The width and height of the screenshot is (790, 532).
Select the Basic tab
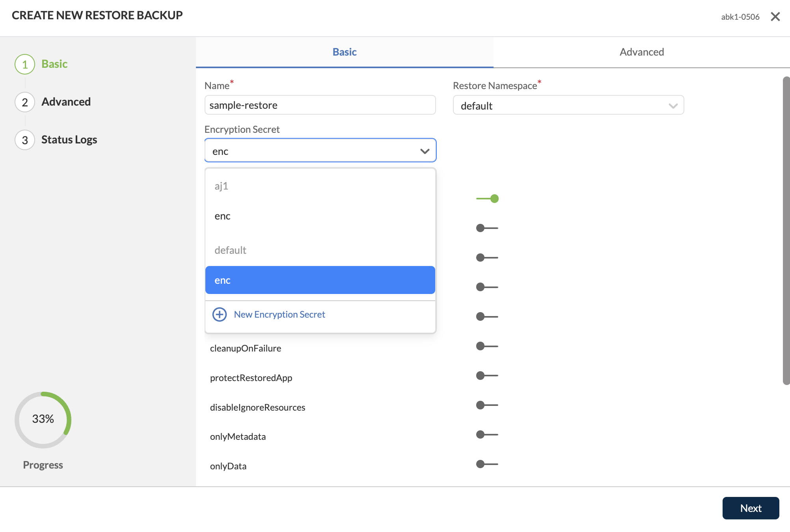(x=344, y=52)
